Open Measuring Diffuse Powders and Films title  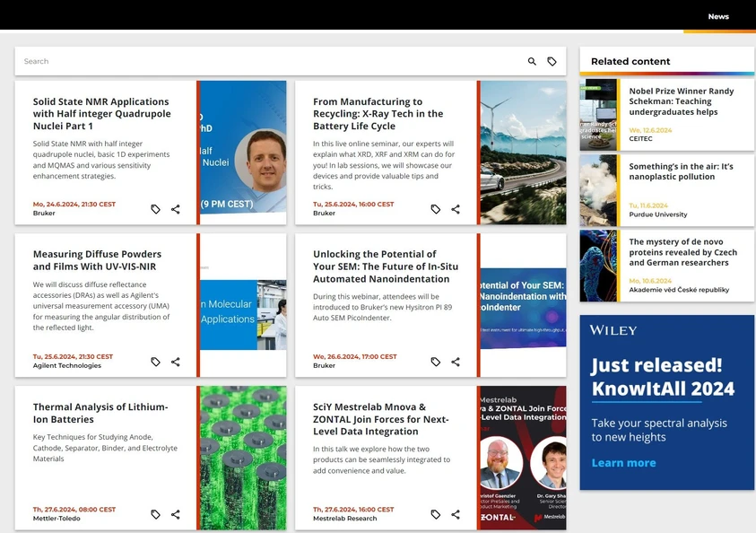(98, 260)
